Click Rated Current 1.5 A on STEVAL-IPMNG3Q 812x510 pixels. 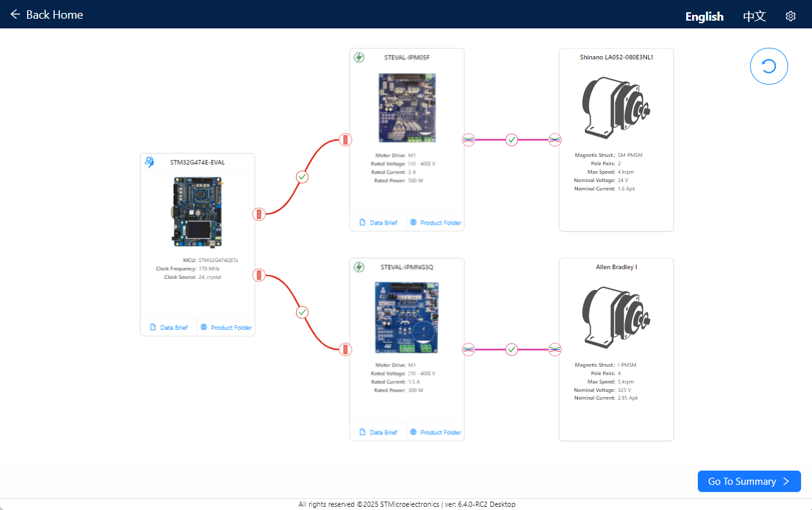pos(415,382)
